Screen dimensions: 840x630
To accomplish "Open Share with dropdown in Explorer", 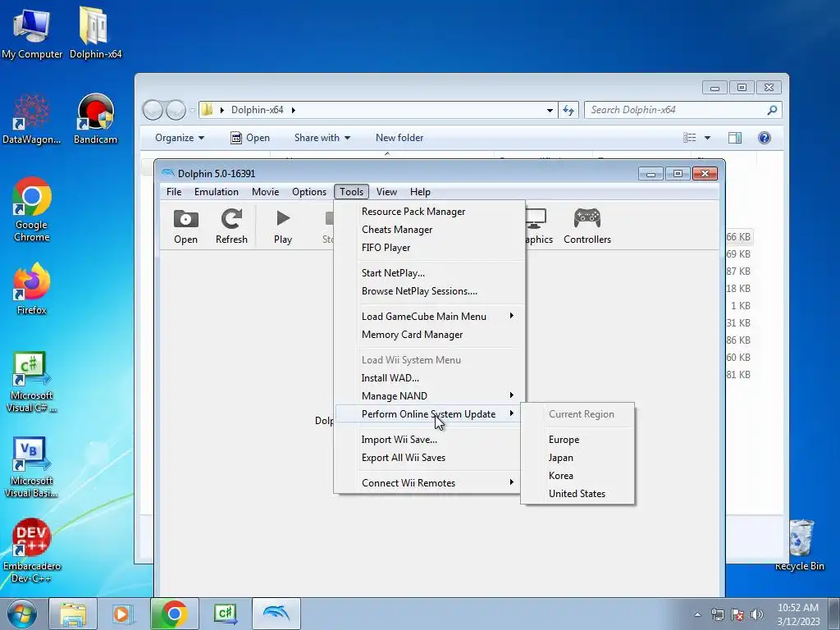I will [x=322, y=138].
